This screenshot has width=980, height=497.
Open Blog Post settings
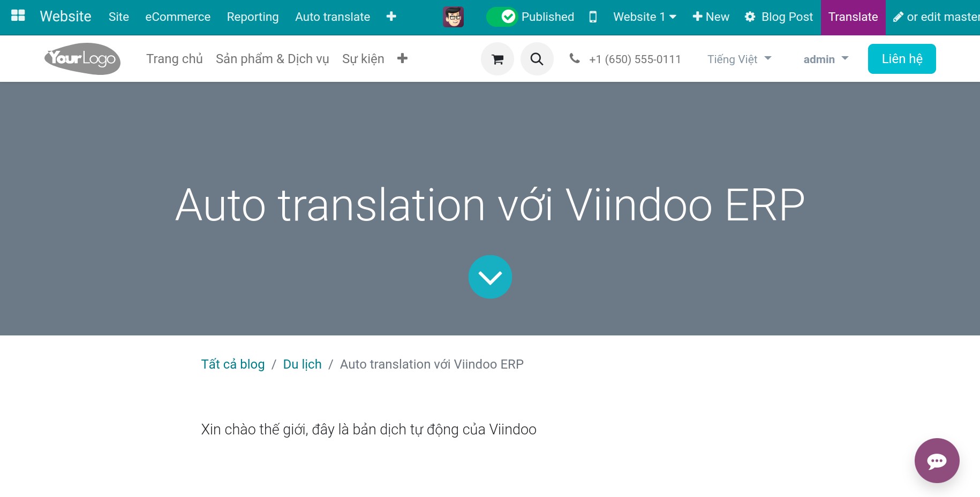[x=779, y=17]
